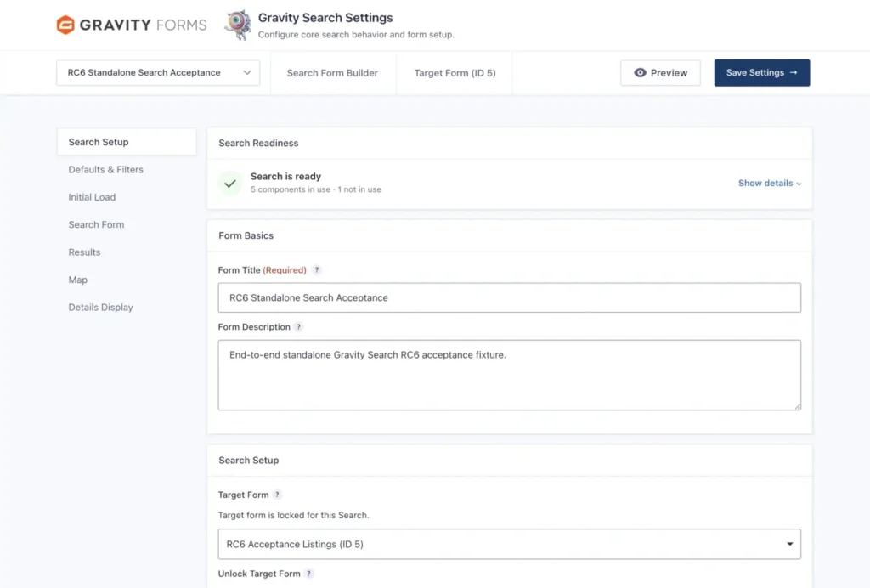This screenshot has width=870, height=588.
Task: Click Save Settings button
Action: (762, 73)
